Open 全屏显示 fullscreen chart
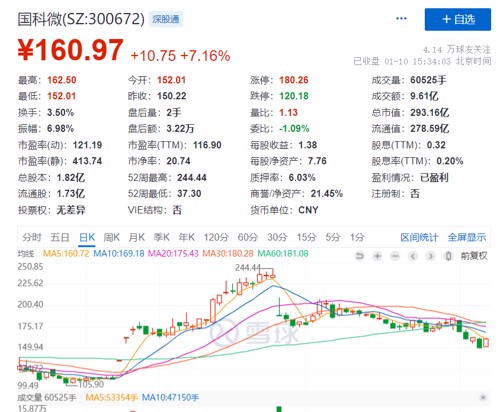Image resolution: width=500 pixels, height=412 pixels. (467, 237)
